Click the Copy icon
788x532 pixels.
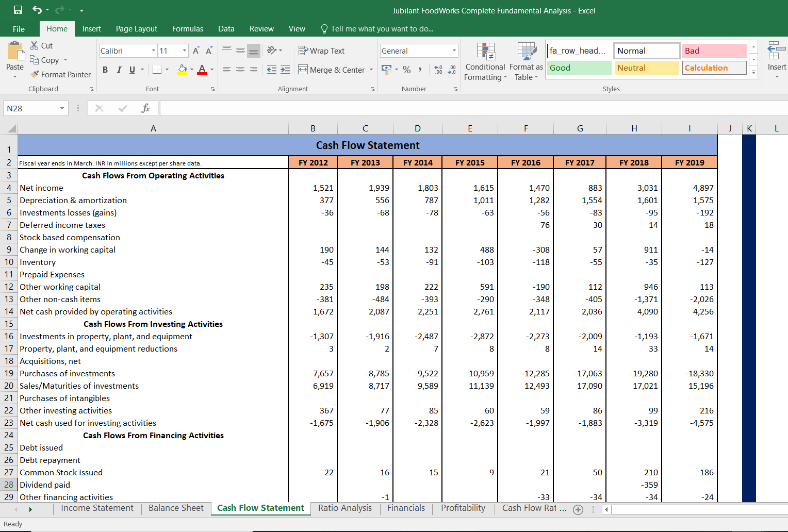(x=35, y=60)
